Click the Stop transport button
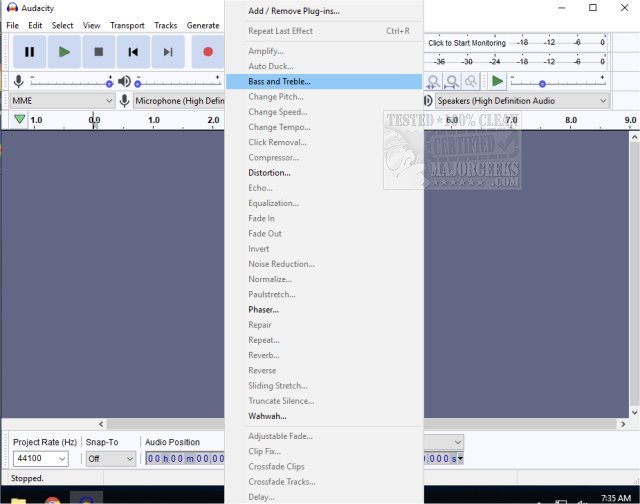 (x=99, y=52)
